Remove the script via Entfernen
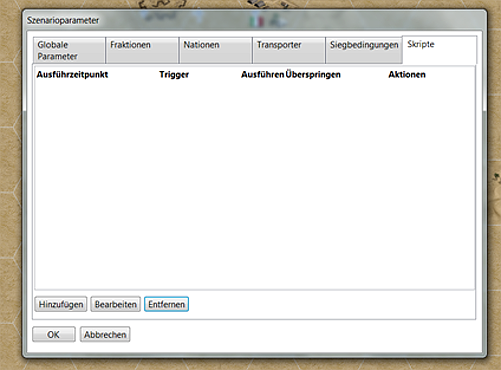 click(x=166, y=304)
